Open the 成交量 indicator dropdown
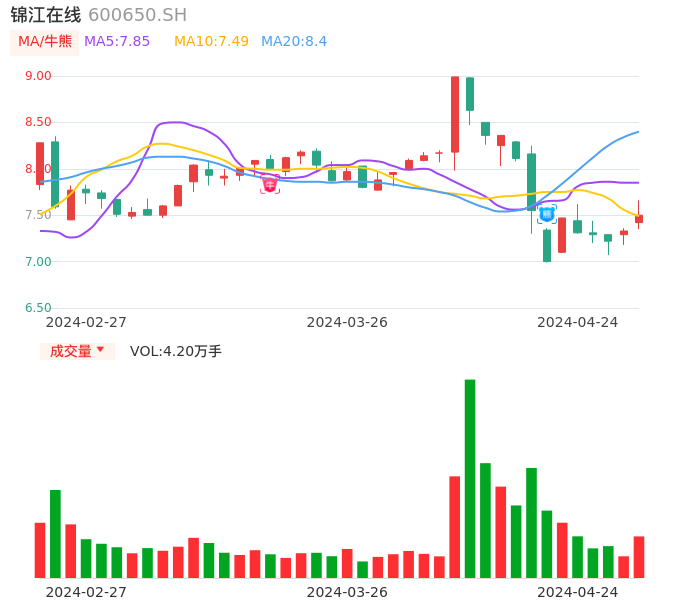686x606 pixels. coord(77,351)
